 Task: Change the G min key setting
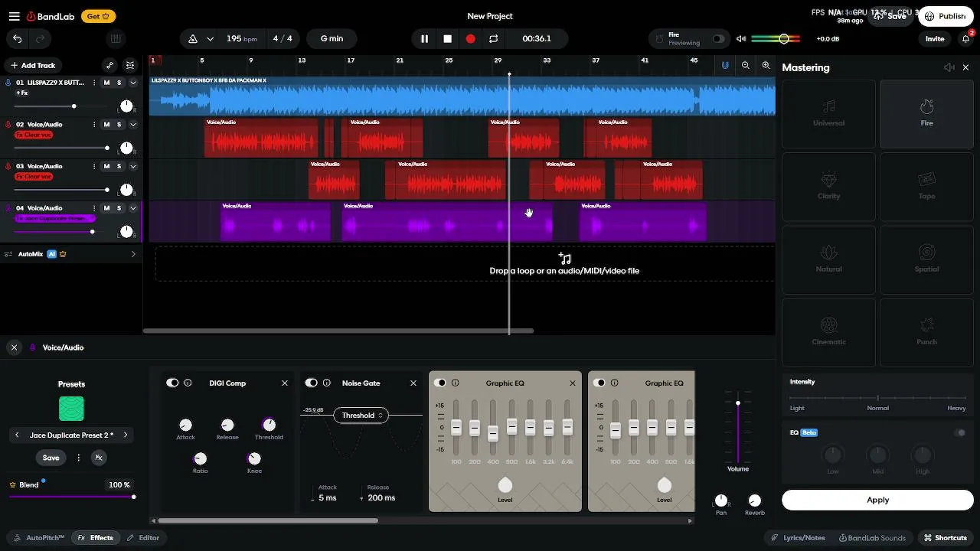coord(332,39)
